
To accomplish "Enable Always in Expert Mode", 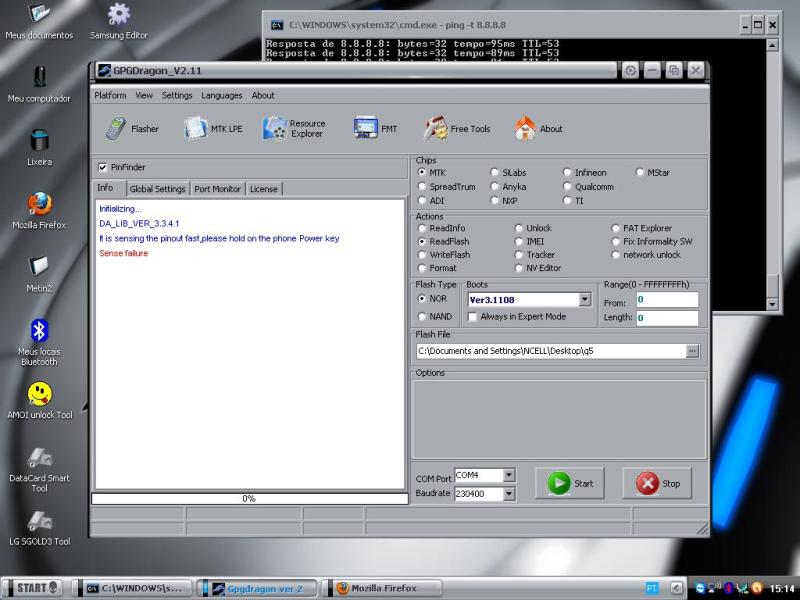I will pyautogui.click(x=472, y=317).
